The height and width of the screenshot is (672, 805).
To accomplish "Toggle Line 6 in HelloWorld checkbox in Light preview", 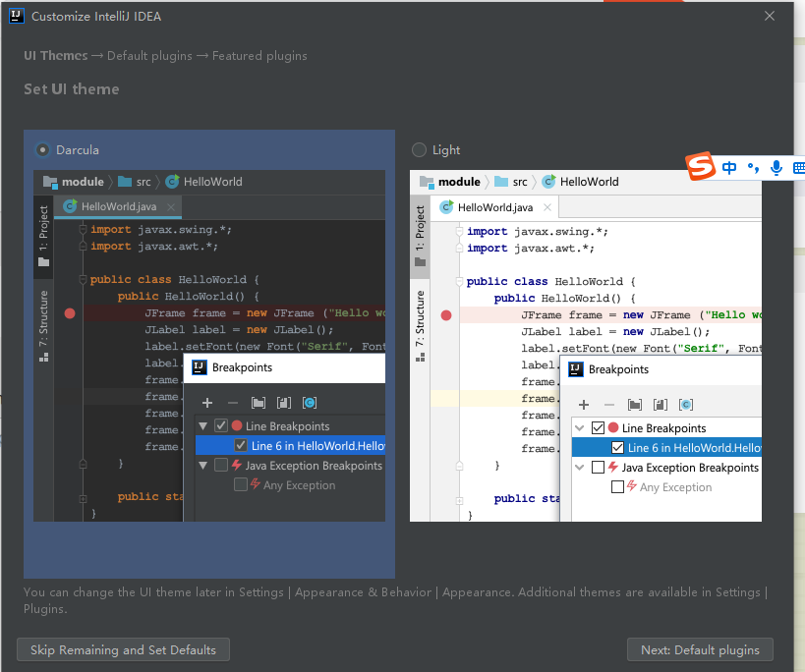I will coord(617,448).
